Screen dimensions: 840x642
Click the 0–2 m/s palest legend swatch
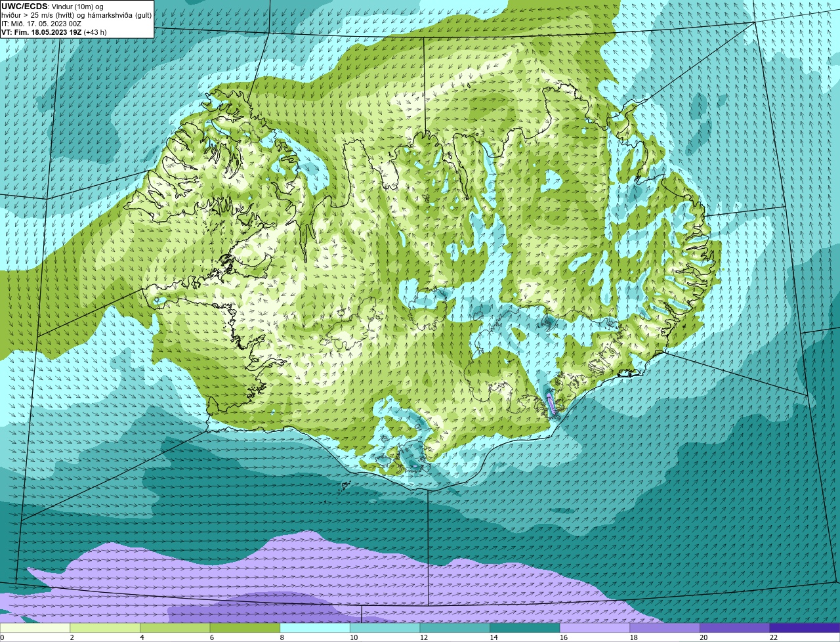[x=35, y=628]
